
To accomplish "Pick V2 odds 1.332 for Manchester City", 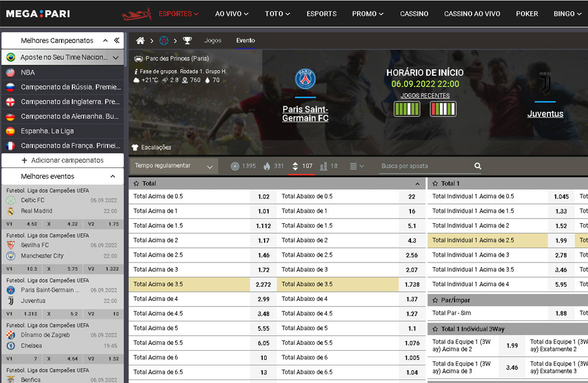I will coord(103,269).
